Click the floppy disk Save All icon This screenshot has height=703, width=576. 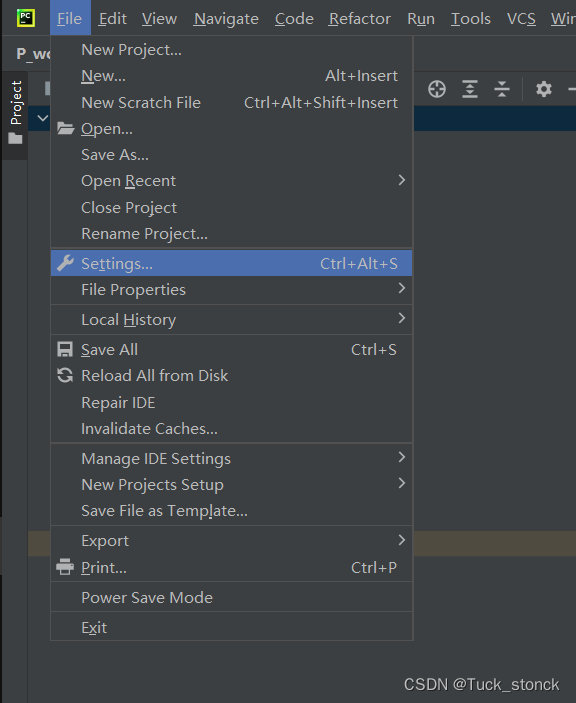click(65, 349)
